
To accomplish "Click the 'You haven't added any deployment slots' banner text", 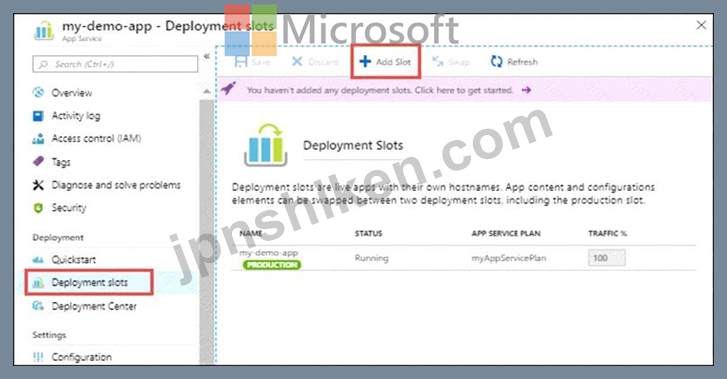I will tap(380, 90).
